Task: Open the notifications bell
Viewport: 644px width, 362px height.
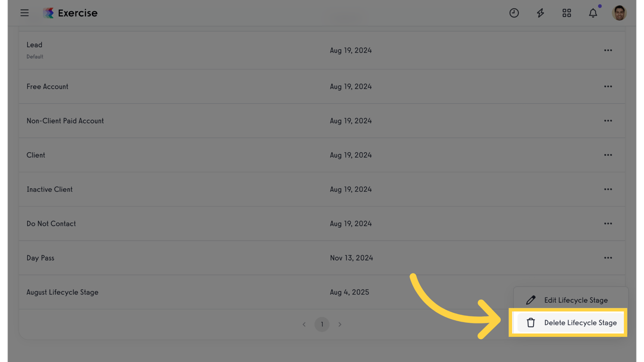Action: pos(593,13)
